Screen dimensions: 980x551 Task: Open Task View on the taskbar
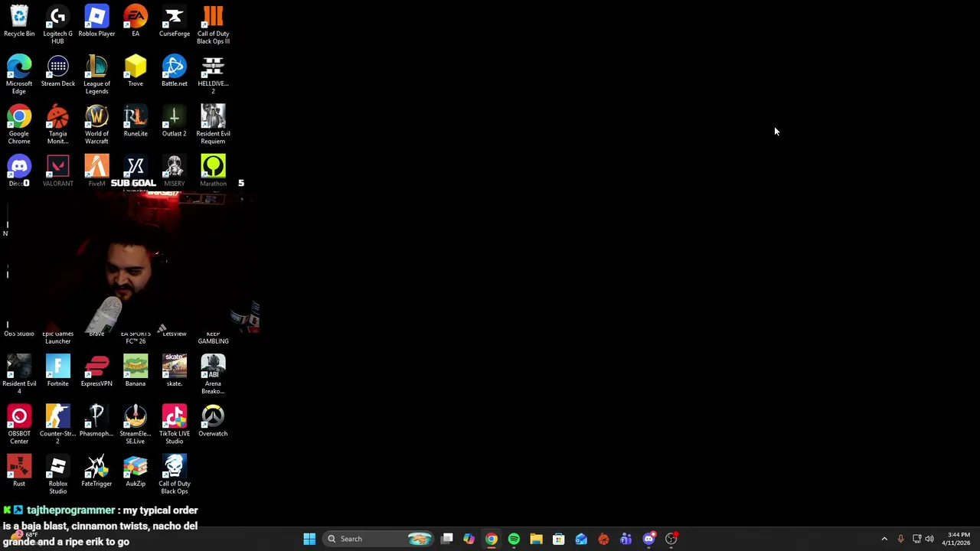coord(447,539)
